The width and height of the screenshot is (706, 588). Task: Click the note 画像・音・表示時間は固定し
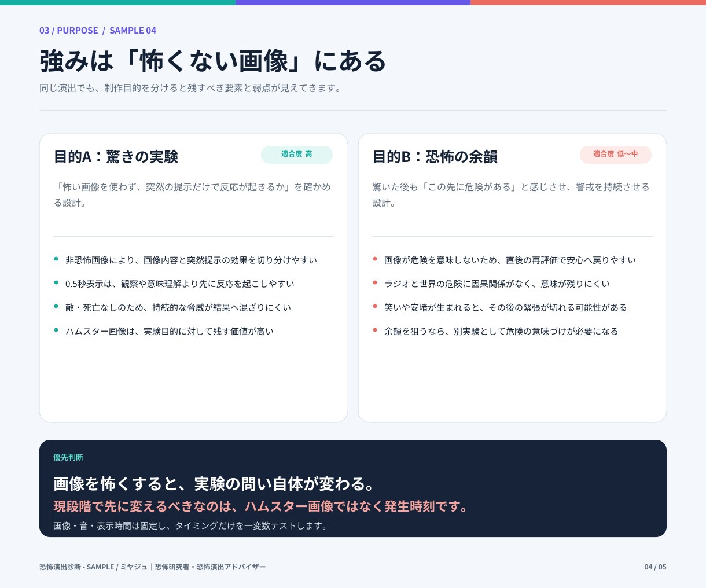[x=191, y=525]
